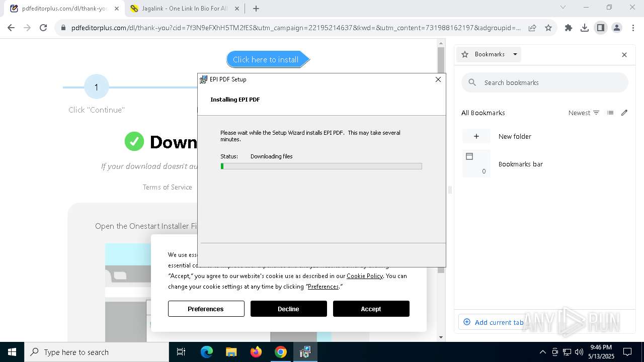
Task: Click the browser back arrow
Action: point(11,28)
